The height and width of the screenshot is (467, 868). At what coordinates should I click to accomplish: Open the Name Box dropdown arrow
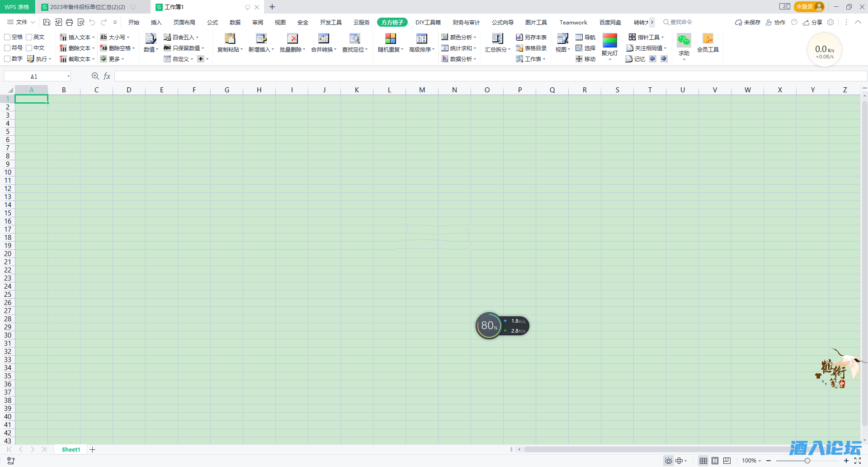(x=68, y=76)
